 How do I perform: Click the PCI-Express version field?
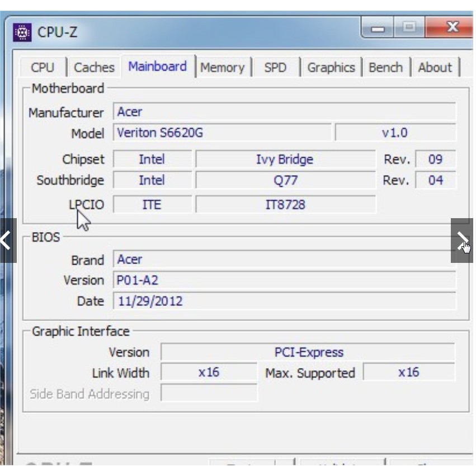[x=308, y=352]
